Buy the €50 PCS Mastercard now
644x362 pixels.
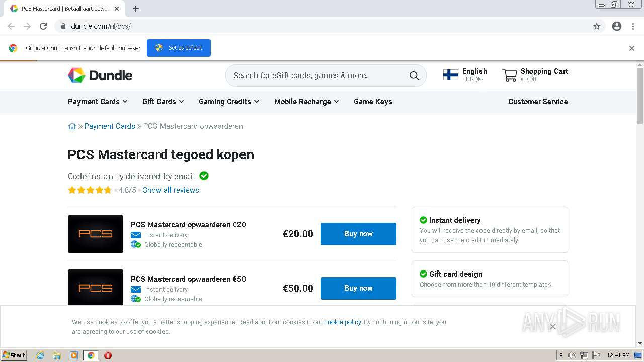click(x=359, y=288)
